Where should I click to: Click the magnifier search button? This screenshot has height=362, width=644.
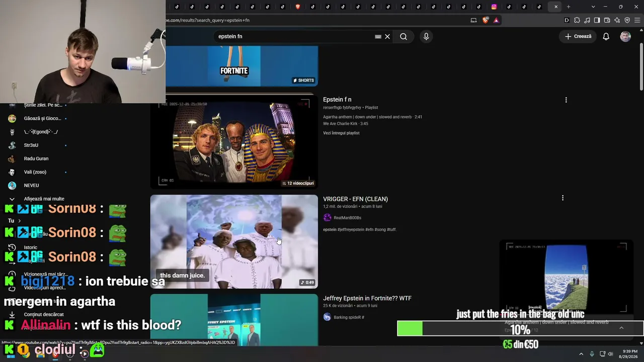click(404, 36)
